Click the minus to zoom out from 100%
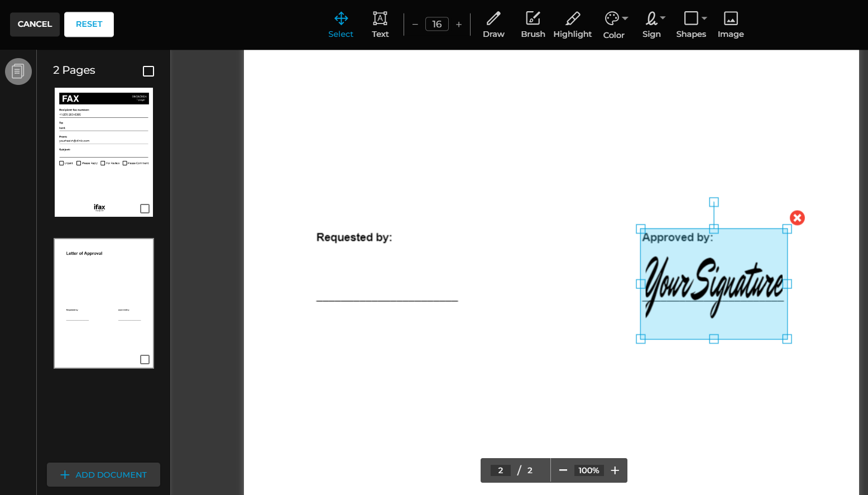This screenshot has height=495, width=868. (563, 470)
